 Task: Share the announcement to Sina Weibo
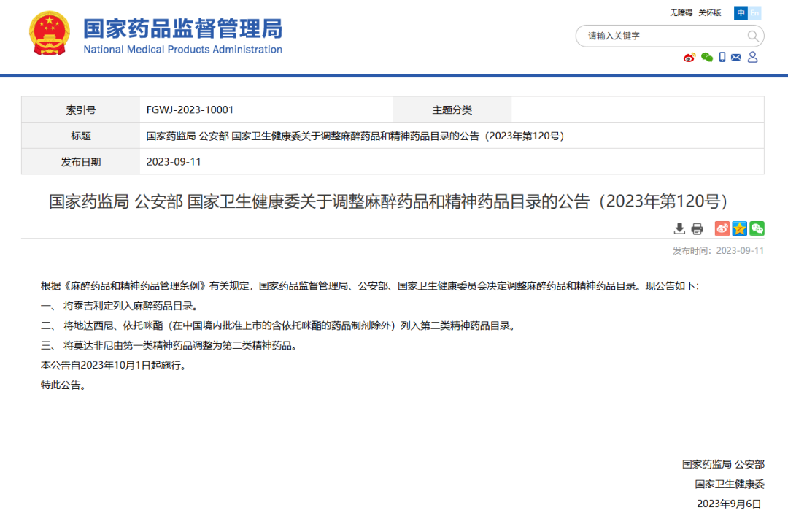click(x=722, y=228)
